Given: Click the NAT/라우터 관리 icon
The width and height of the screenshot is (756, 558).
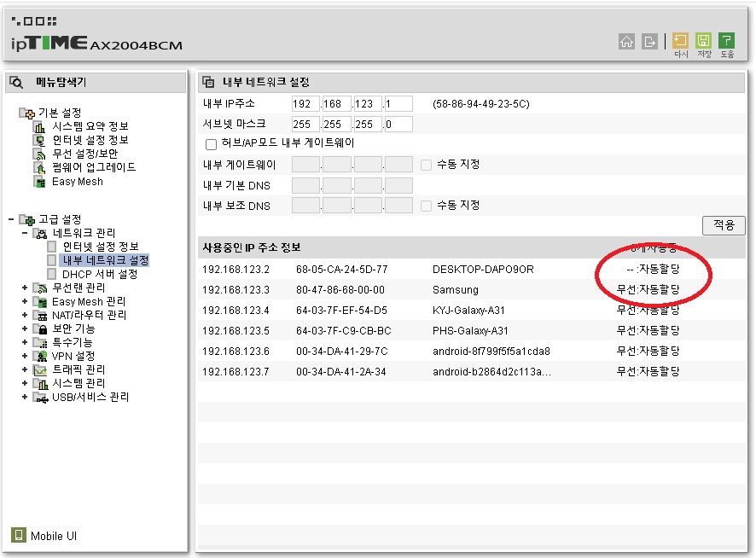Looking at the screenshot, I should tap(40, 316).
